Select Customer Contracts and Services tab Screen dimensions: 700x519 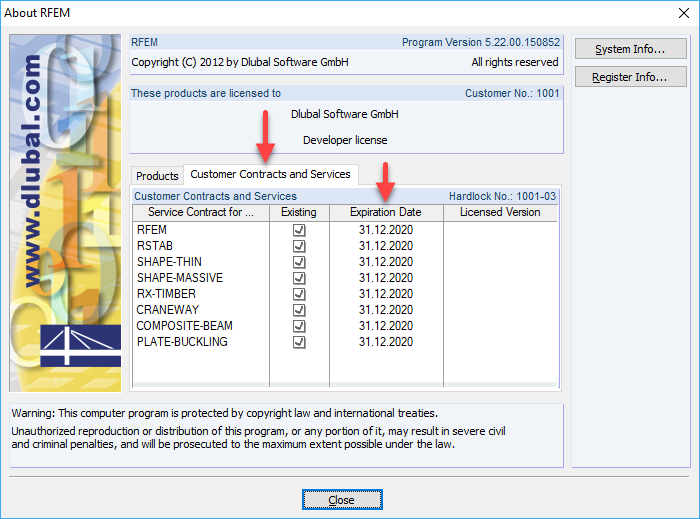271,174
